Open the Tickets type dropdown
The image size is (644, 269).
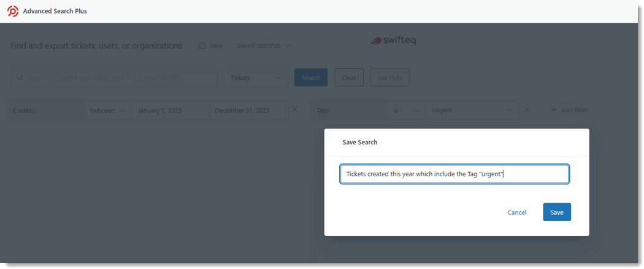point(256,78)
